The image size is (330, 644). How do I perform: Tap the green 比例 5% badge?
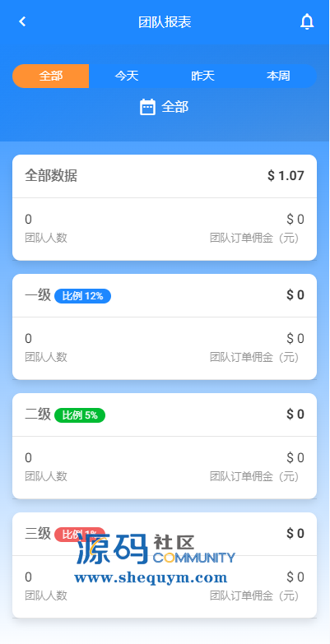80,415
